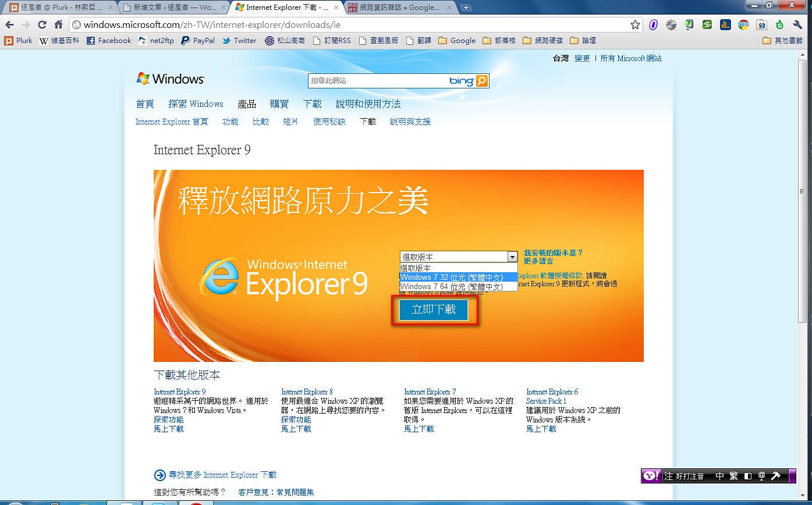Open the 所有 Microsoft 網站 link
This screenshot has height=505, width=812.
tap(631, 58)
